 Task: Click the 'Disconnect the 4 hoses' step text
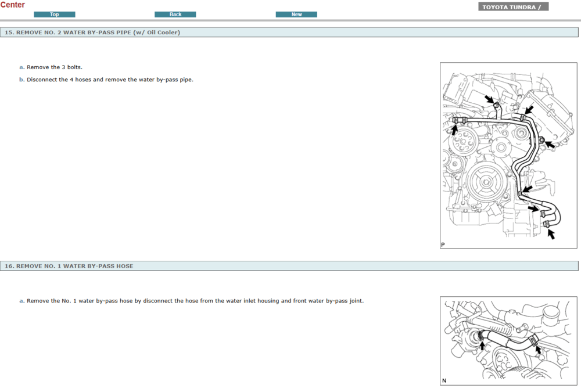tap(110, 80)
